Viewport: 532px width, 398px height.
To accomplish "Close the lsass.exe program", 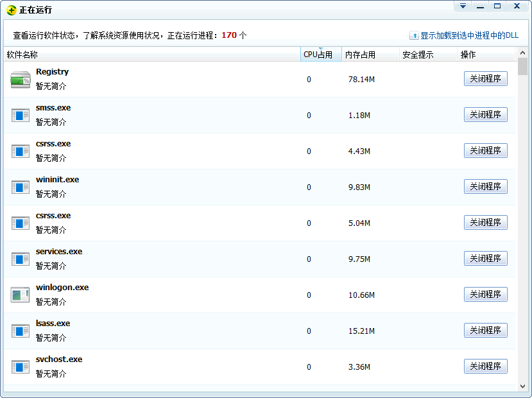I will (x=486, y=331).
